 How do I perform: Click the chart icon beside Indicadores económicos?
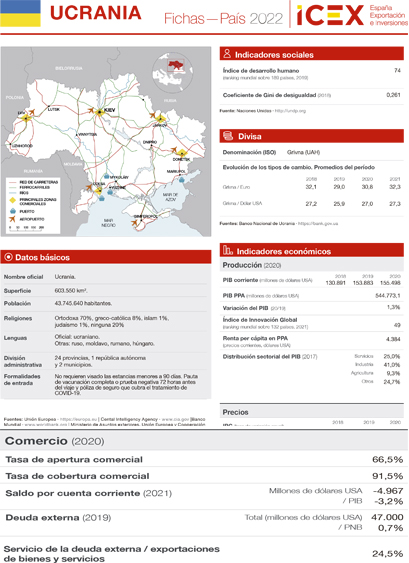click(228, 250)
